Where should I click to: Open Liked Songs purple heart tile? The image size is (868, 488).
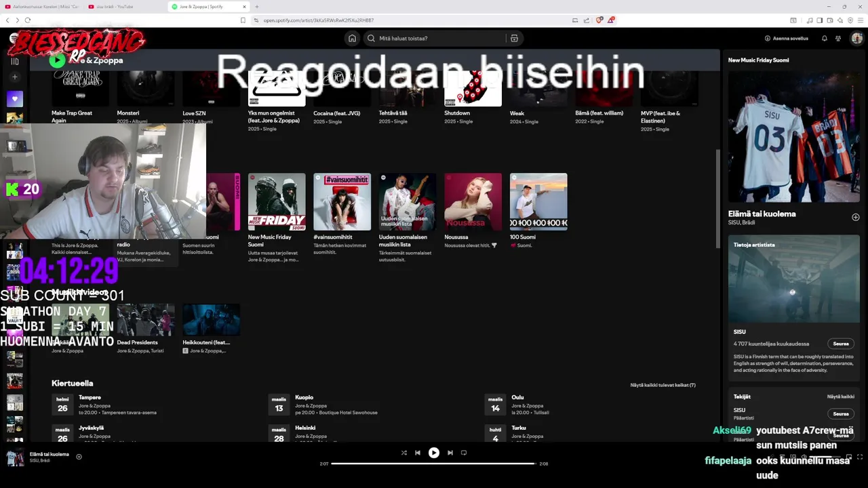pyautogui.click(x=15, y=99)
